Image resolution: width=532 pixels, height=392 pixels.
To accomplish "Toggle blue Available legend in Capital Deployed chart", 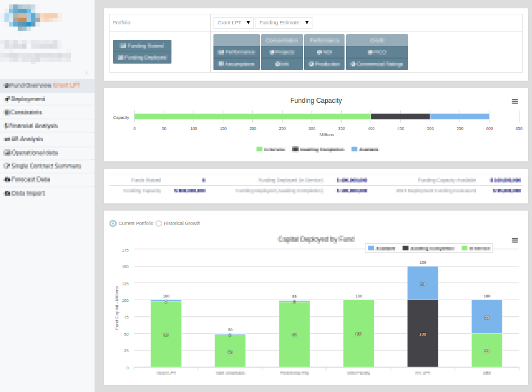I will tap(382, 248).
